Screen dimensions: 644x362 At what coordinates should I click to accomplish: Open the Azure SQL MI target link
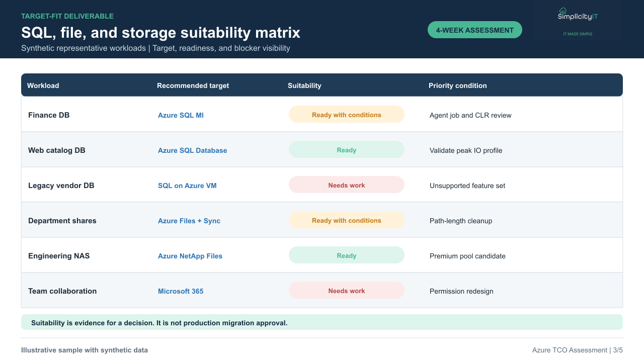(x=181, y=115)
